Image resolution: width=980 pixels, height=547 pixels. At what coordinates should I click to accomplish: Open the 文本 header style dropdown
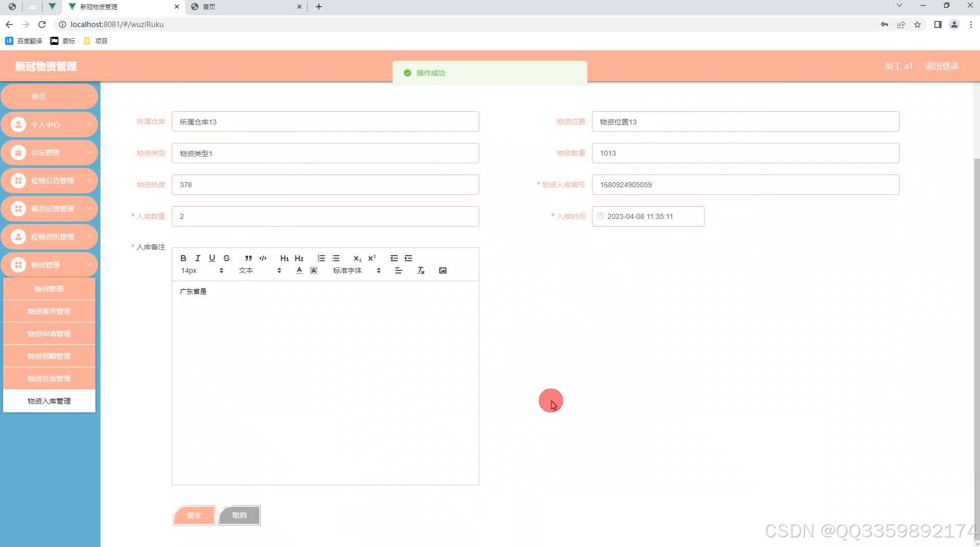click(x=260, y=270)
